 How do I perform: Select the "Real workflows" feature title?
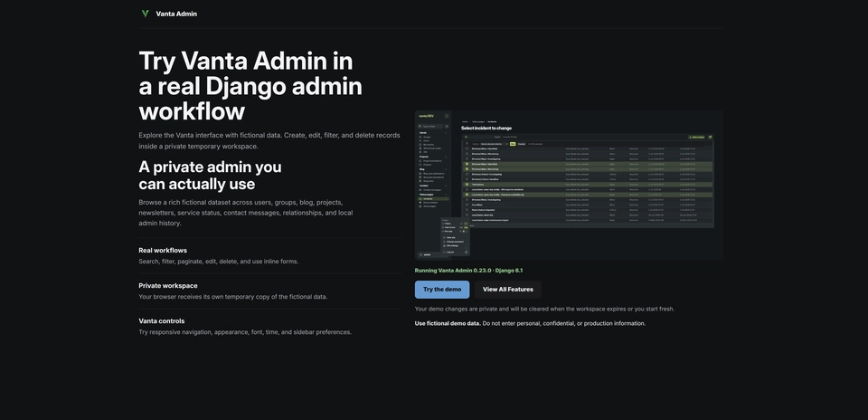(163, 251)
